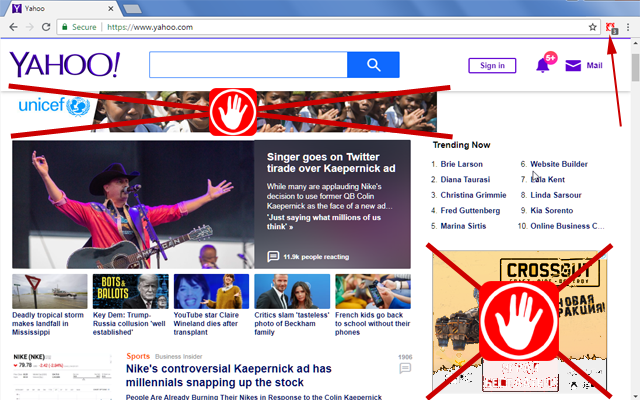Click the Sign in button
The height and width of the screenshot is (400, 640).
click(492, 65)
